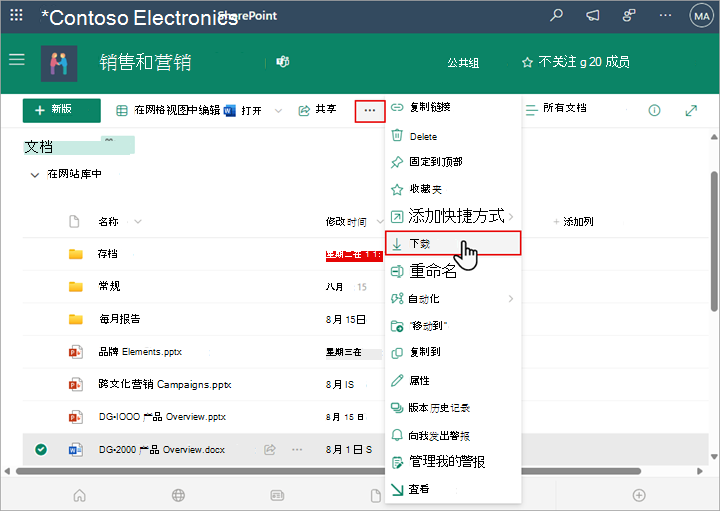Click the share network icon in header

coord(629,16)
